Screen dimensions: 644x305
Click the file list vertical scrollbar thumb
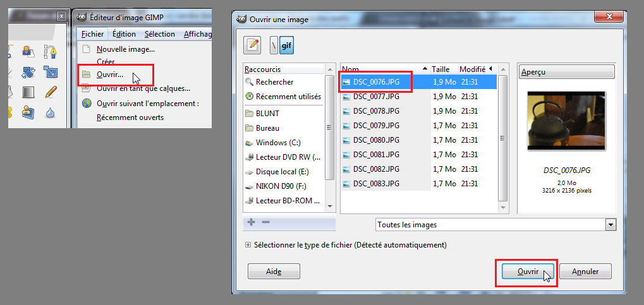pyautogui.click(x=502, y=138)
